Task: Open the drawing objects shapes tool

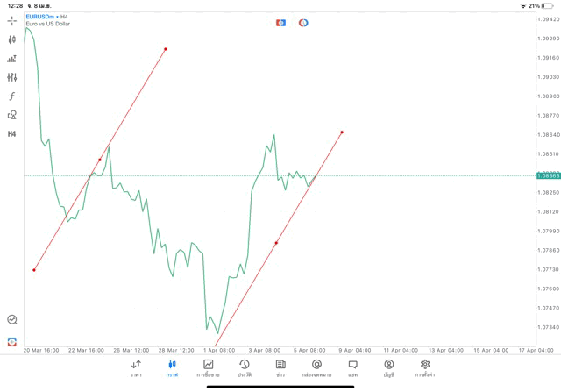Action: pyautogui.click(x=11, y=115)
